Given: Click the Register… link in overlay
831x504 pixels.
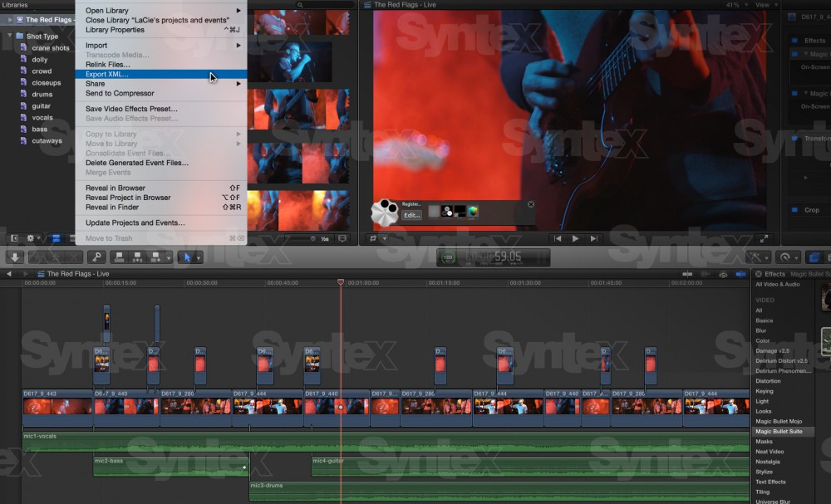Looking at the screenshot, I should coord(411,203).
